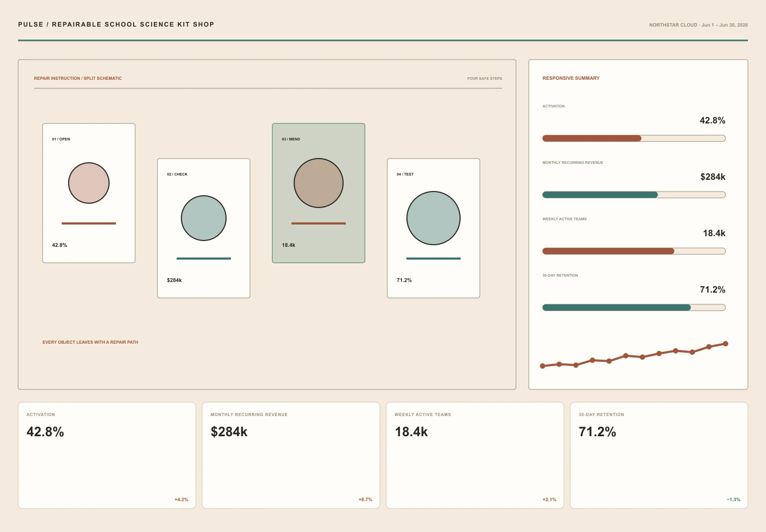Click the "FOUR SAFE STEPS" label
Viewport: 766px width, 532px height.
click(485, 78)
